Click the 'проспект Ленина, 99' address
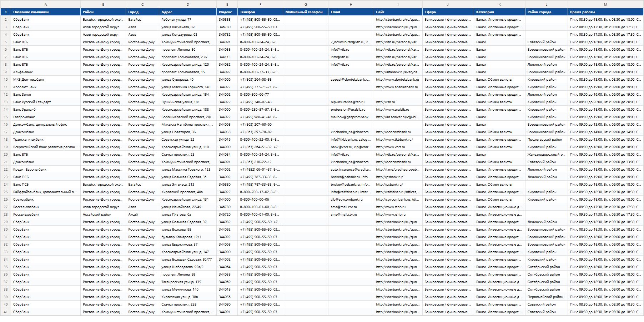Image resolution: width=644 pixels, height=322 pixels. [x=188, y=275]
